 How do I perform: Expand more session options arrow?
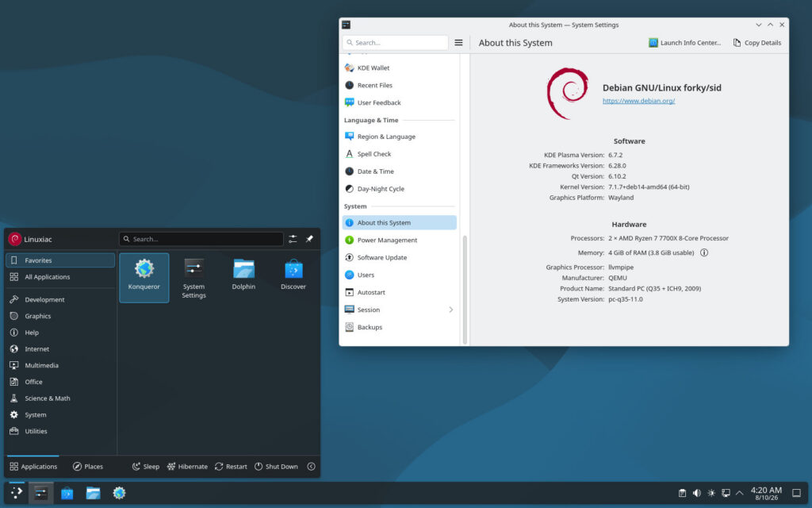(x=311, y=467)
